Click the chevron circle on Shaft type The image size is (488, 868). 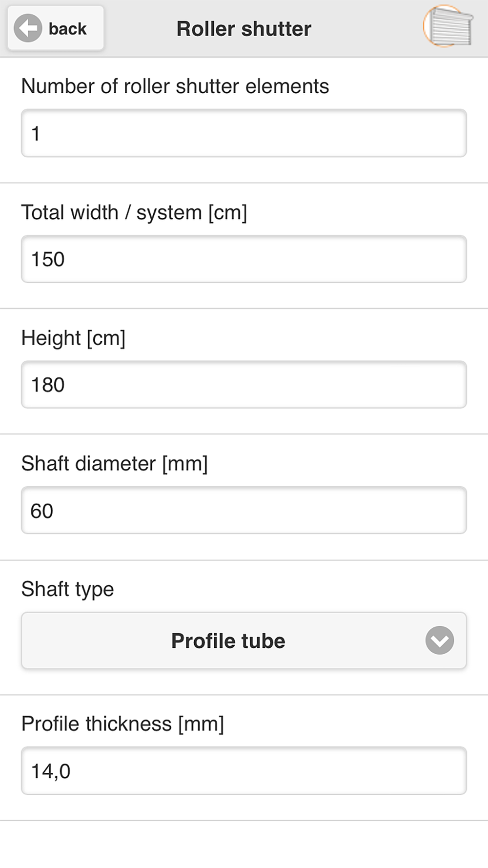pyautogui.click(x=440, y=640)
